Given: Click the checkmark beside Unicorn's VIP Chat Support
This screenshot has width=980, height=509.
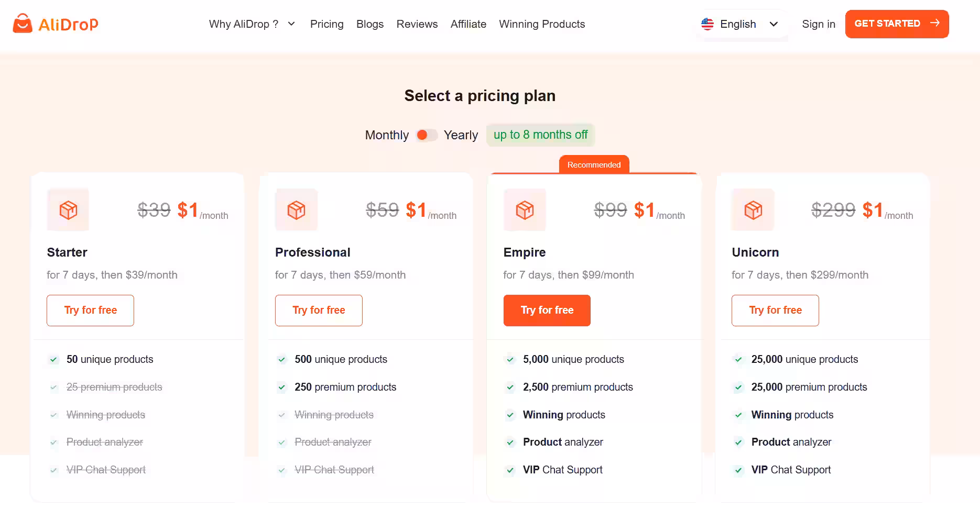Looking at the screenshot, I should (738, 470).
